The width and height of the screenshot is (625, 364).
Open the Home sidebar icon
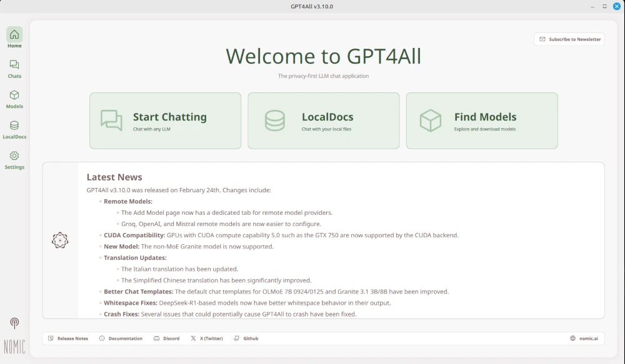pos(14,34)
